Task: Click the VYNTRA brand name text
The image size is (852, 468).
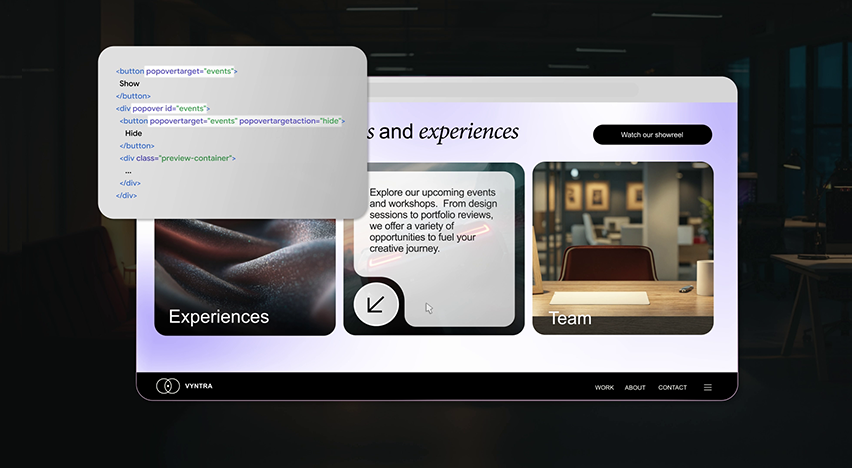Action: pyautogui.click(x=198, y=386)
